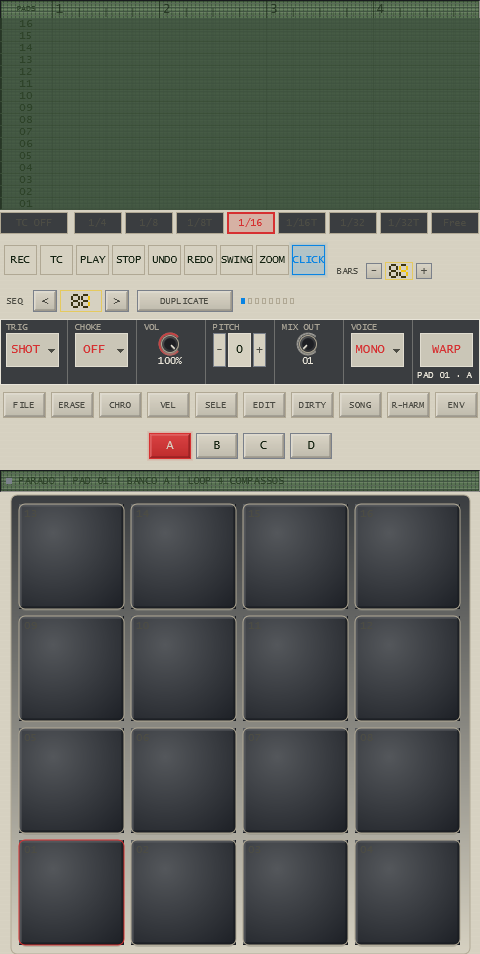Adjust the VOL knob at 100%
Image resolution: width=480 pixels, height=954 pixels.
pyautogui.click(x=169, y=344)
